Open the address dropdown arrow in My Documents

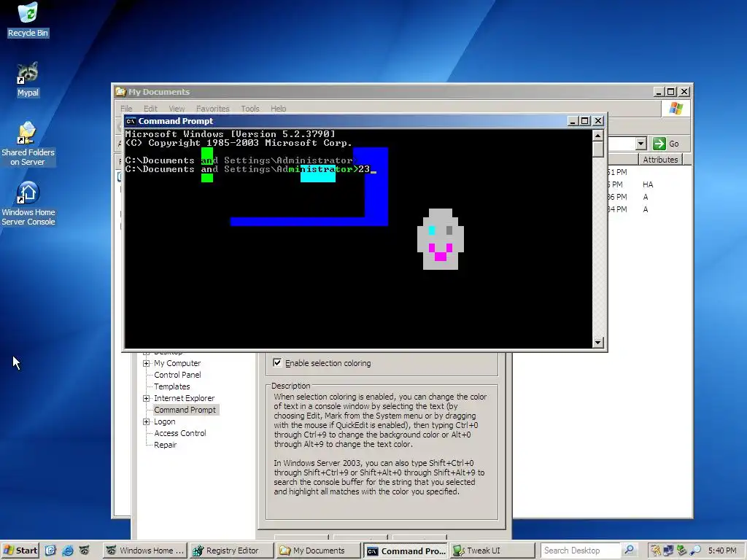(640, 144)
